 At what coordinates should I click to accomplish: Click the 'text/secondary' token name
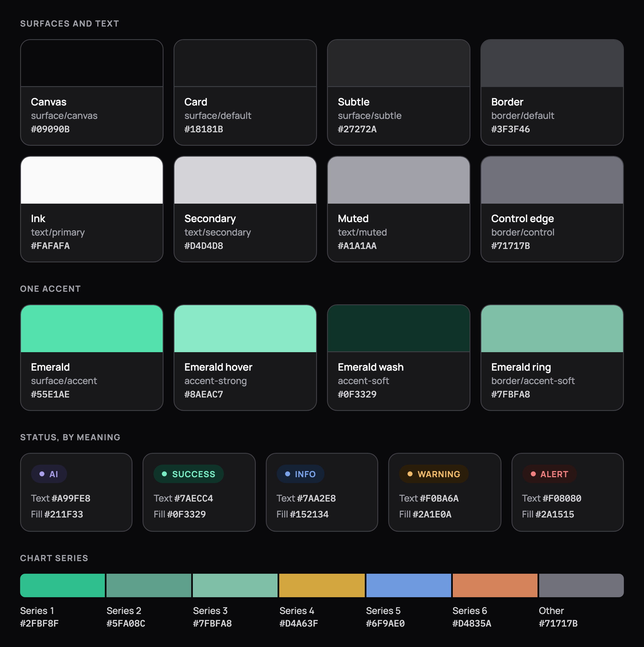(217, 232)
